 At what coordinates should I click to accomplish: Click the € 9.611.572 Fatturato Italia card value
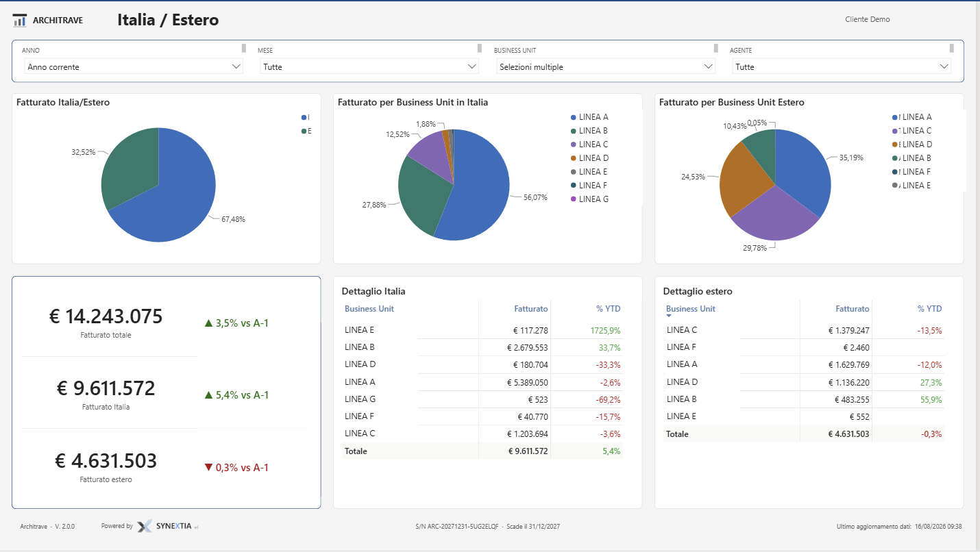(106, 388)
